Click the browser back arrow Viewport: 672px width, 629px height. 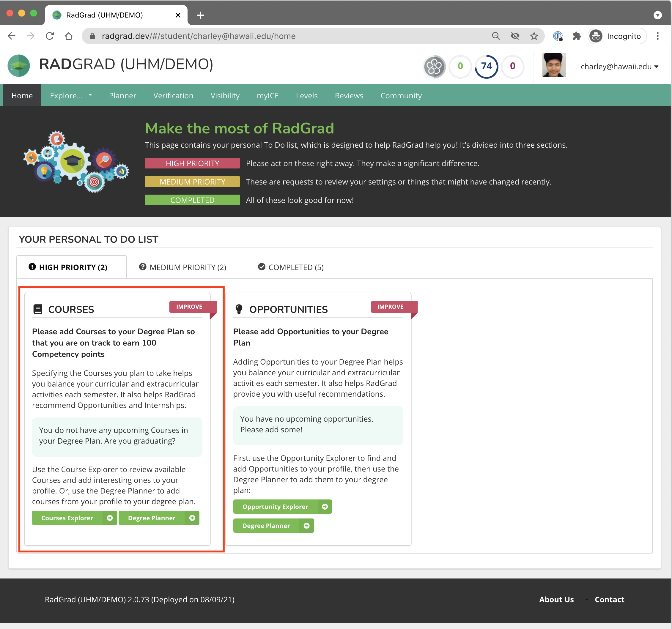coord(12,36)
